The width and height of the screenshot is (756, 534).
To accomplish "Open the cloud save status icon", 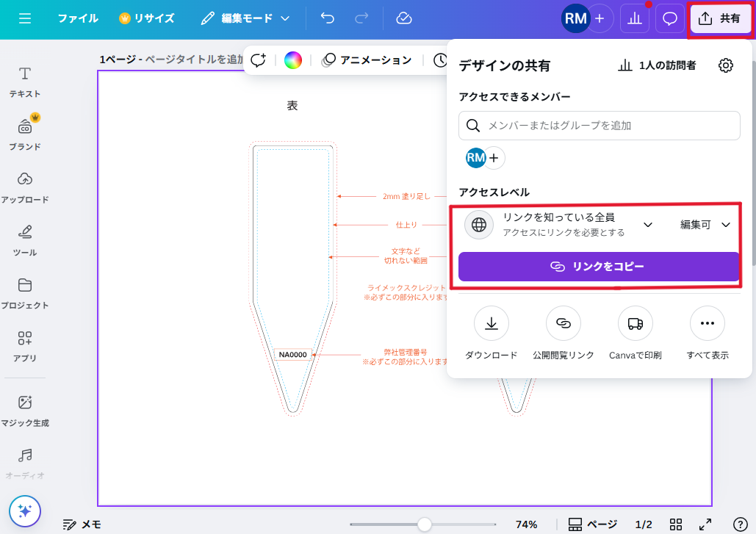I will click(x=404, y=18).
